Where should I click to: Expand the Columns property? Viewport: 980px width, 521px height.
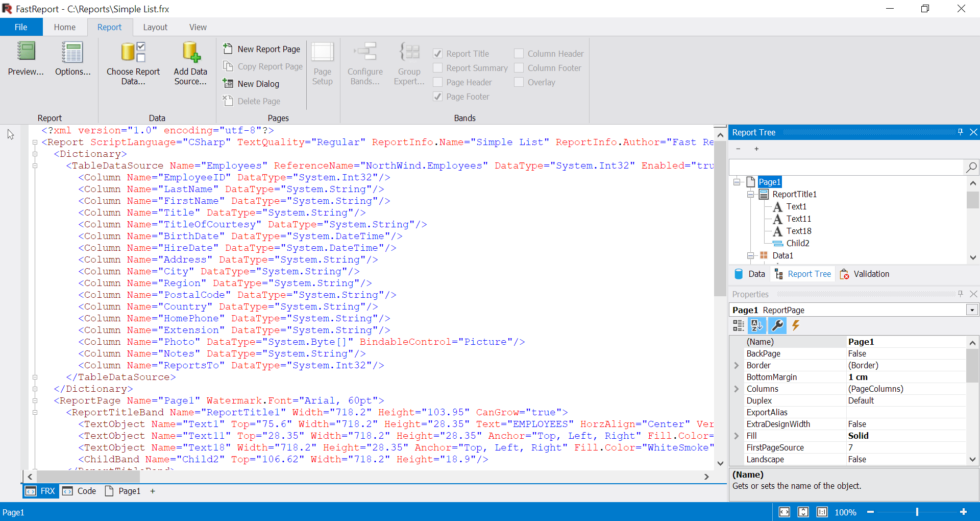[737, 389]
